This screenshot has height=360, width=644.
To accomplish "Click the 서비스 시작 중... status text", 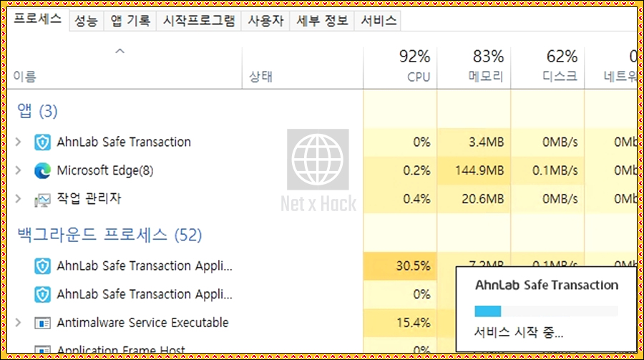I will pos(518,332).
